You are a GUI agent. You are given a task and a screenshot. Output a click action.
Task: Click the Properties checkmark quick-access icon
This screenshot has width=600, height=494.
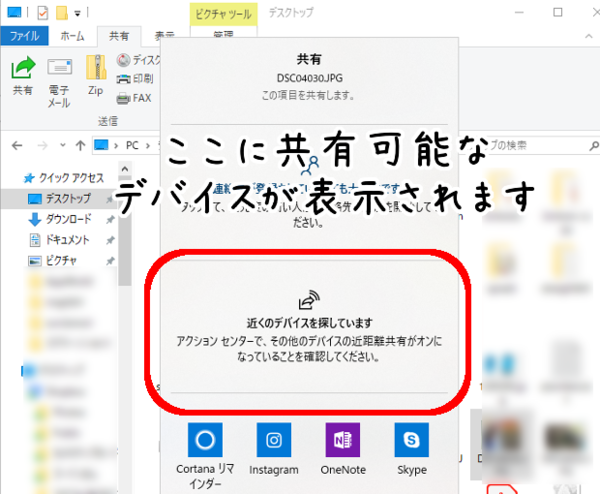pos(42,13)
